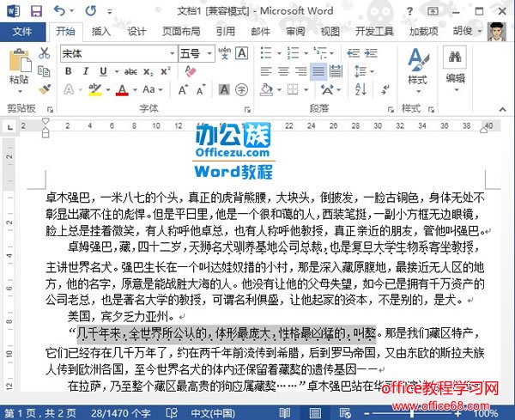
Task: Select the Format Painter brush
Action: [x=45, y=89]
